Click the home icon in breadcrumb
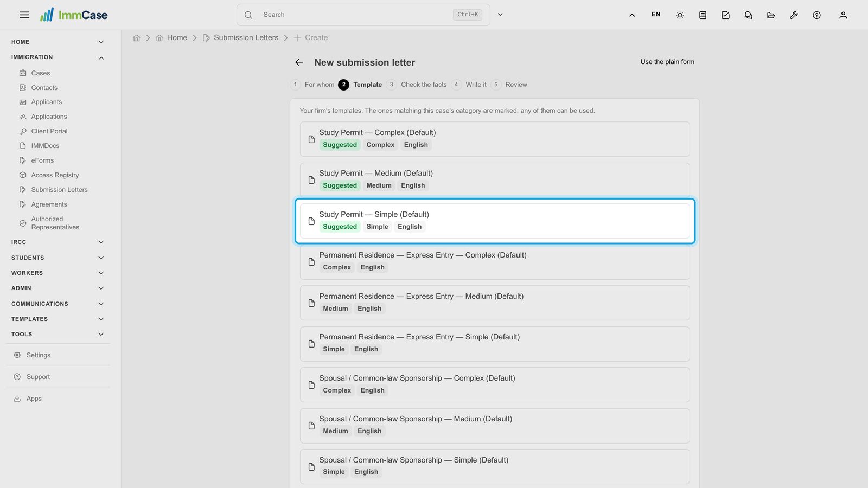Image resolution: width=868 pixels, height=488 pixels. (x=137, y=38)
